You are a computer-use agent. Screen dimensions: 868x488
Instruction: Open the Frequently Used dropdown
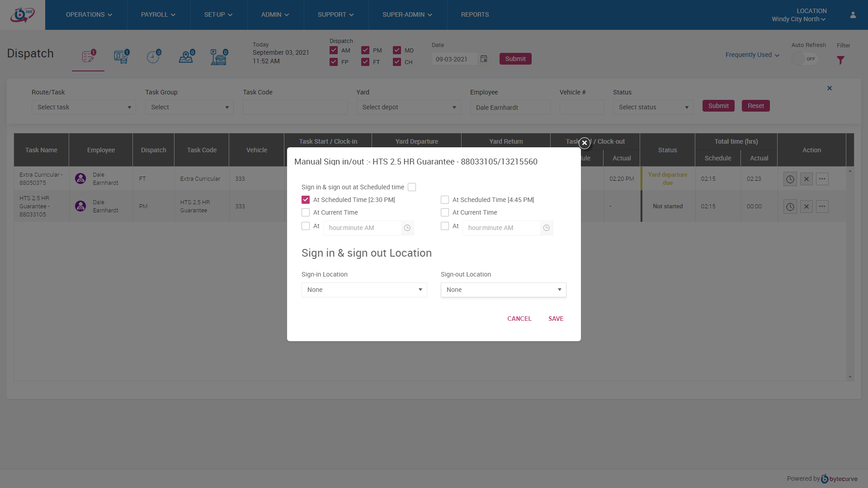pos(752,55)
